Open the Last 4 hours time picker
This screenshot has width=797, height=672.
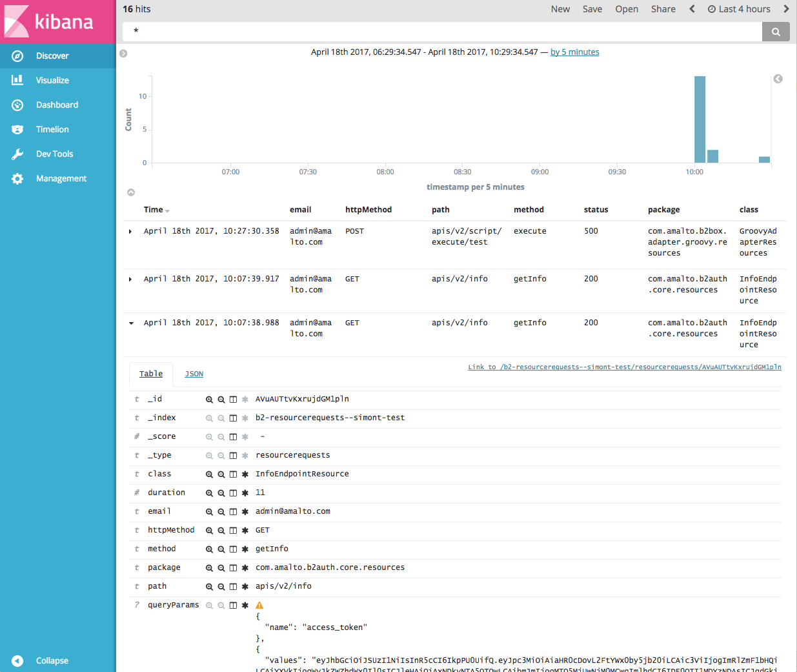(739, 9)
